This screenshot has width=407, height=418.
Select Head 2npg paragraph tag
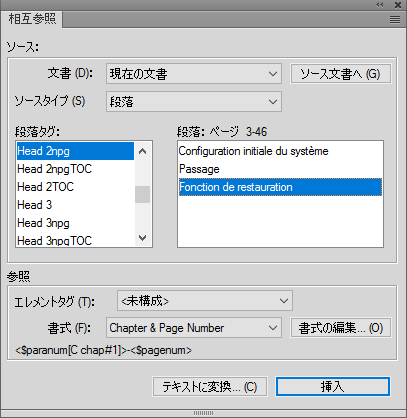tap(75, 151)
